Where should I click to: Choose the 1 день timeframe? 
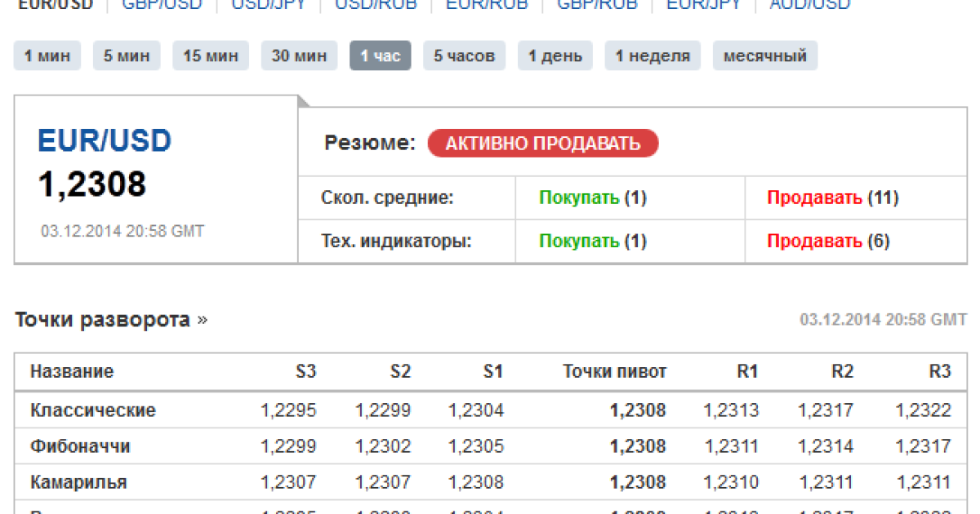[555, 55]
